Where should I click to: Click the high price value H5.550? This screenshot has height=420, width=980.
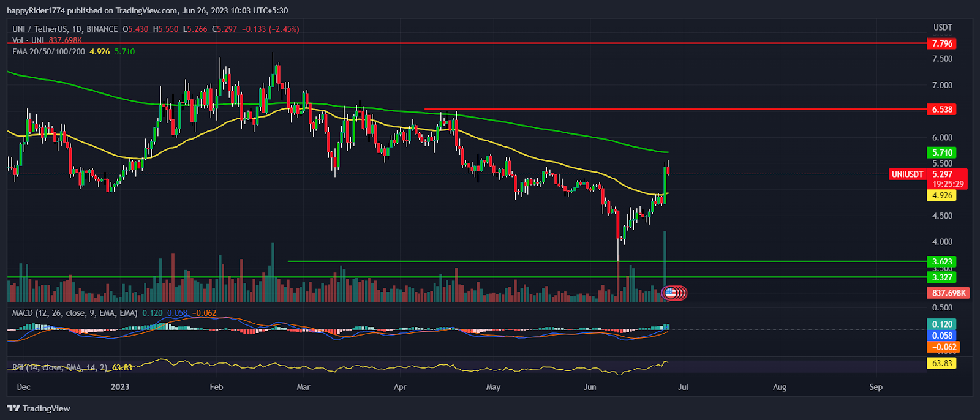pyautogui.click(x=165, y=29)
